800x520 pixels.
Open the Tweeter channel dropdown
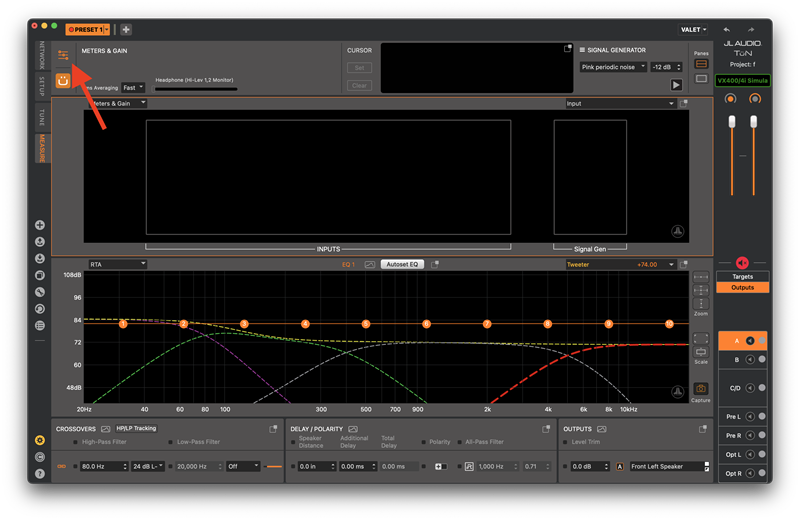(620, 264)
